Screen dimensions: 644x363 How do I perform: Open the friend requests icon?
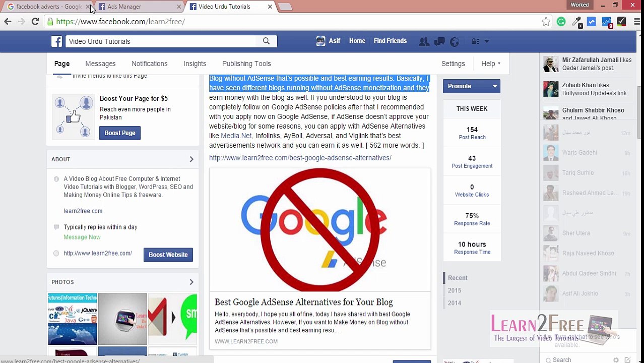[424, 41]
